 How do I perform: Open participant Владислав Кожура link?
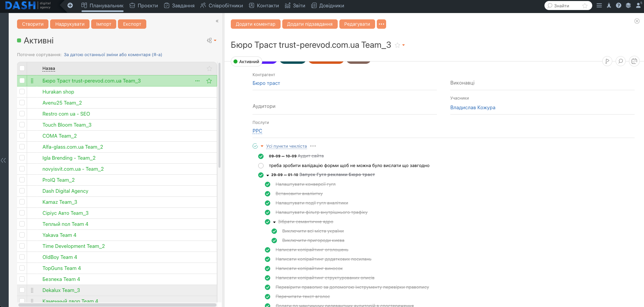(x=473, y=108)
